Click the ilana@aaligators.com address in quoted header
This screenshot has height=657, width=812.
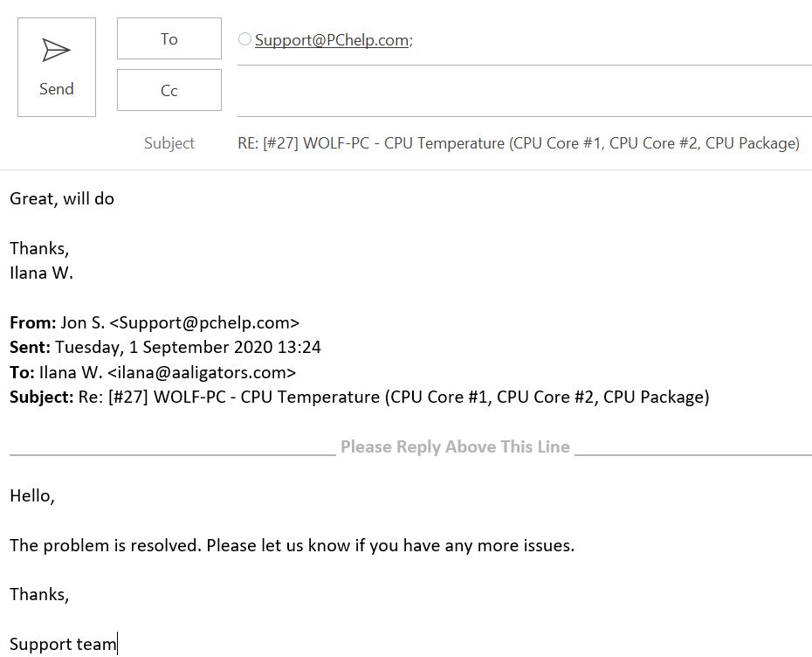[202, 372]
